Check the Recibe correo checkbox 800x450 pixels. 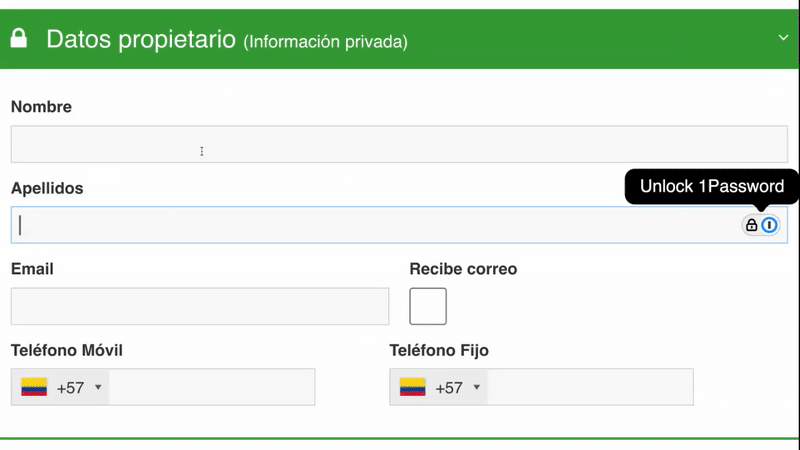tap(428, 306)
